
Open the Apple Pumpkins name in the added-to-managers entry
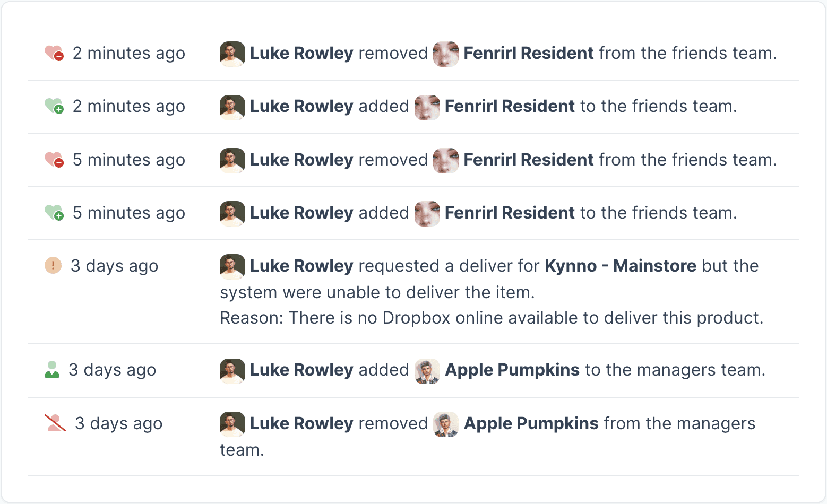[x=512, y=370]
